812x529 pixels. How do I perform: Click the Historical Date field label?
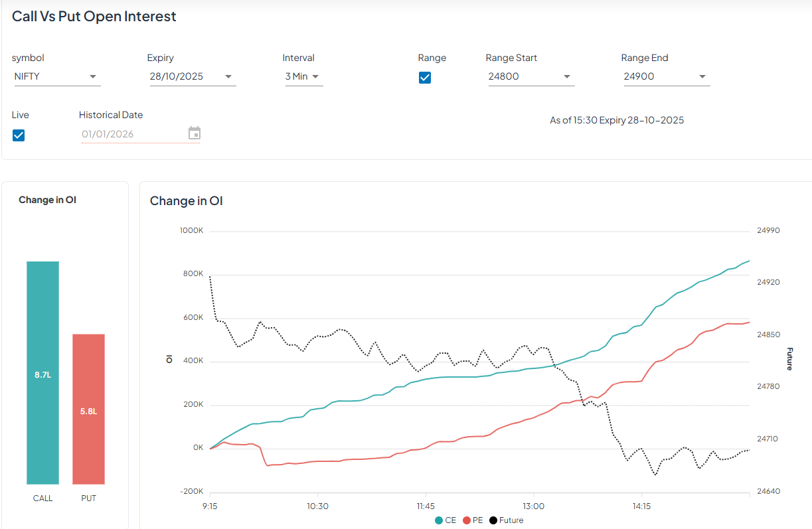(111, 115)
